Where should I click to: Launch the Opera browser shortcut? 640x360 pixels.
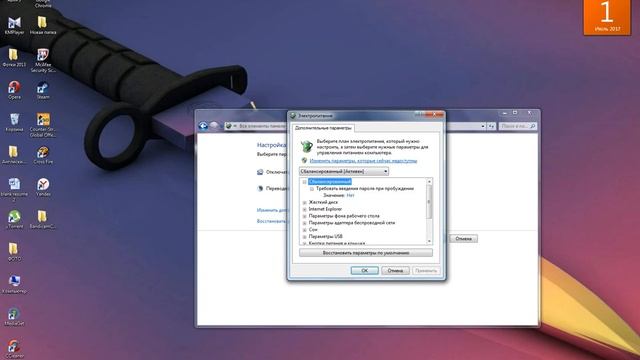pyautogui.click(x=14, y=90)
